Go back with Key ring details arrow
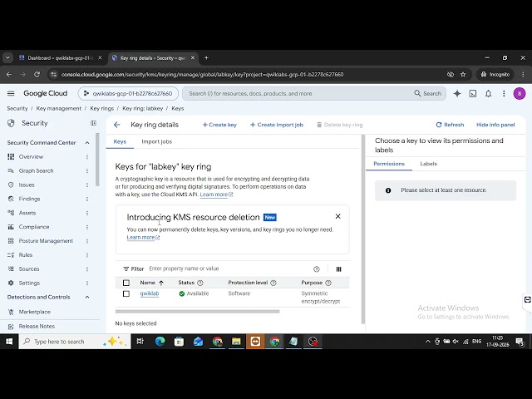This screenshot has height=399, width=532. point(116,125)
